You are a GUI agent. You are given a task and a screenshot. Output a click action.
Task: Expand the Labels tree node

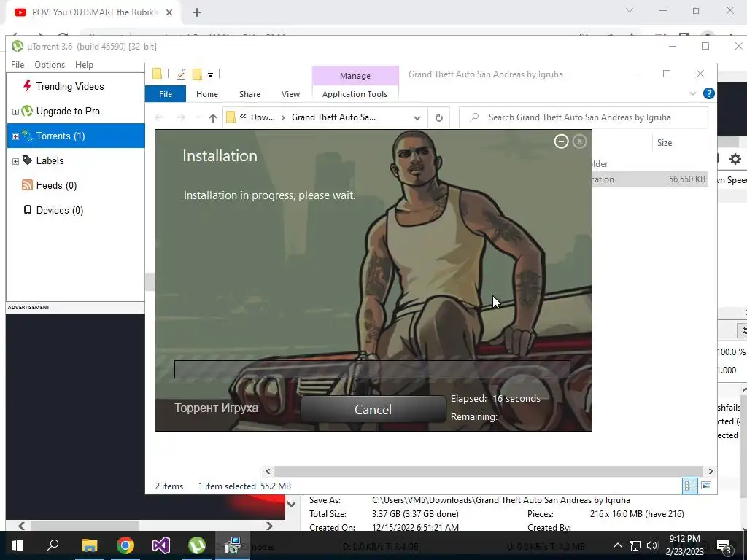(15, 161)
